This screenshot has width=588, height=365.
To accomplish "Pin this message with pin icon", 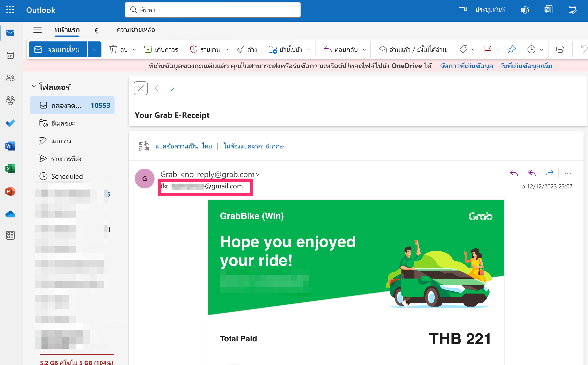I will point(512,49).
